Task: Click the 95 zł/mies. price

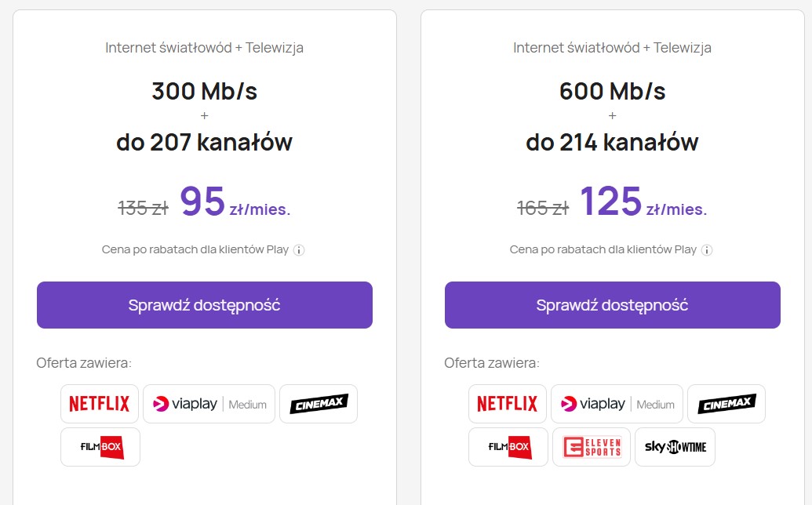Action: [x=235, y=202]
